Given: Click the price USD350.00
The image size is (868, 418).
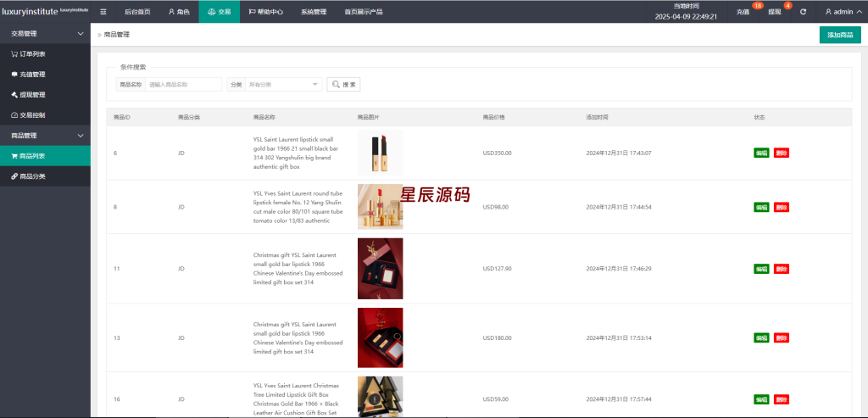Looking at the screenshot, I should point(497,153).
